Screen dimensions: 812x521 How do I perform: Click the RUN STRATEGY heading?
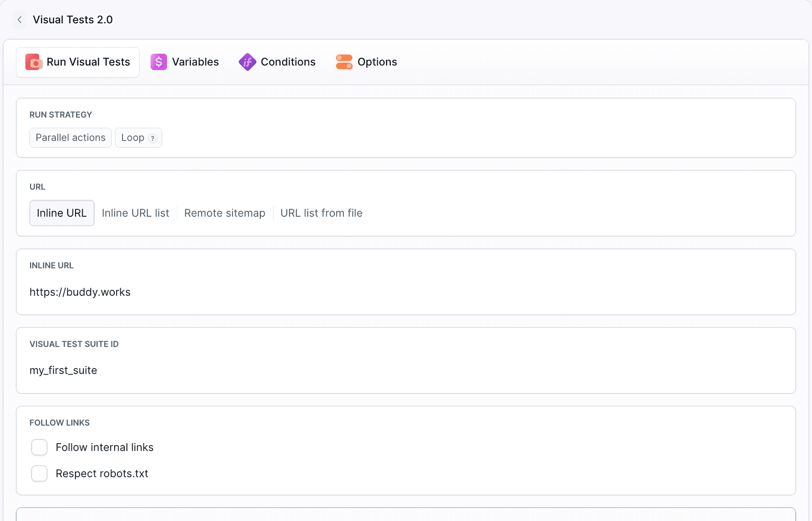[x=61, y=115]
